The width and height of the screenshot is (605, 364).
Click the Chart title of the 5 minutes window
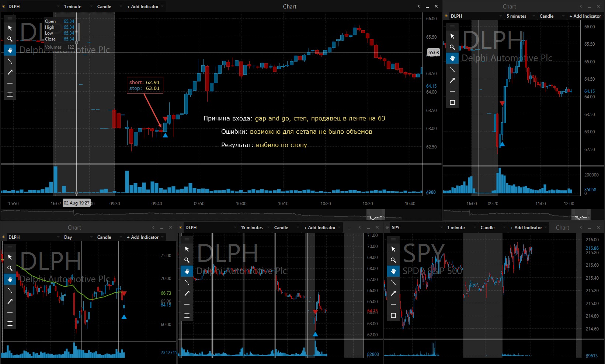pos(510,7)
